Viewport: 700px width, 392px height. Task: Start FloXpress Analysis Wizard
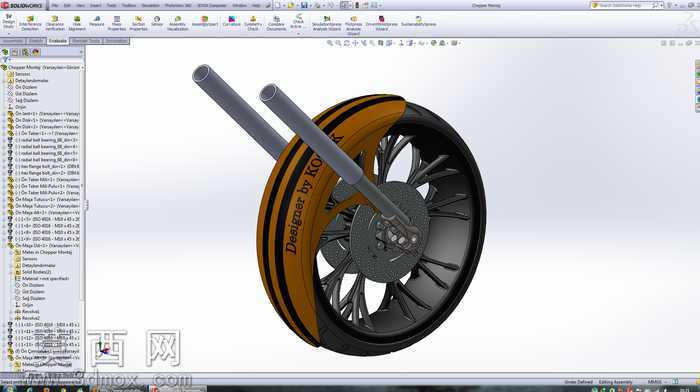click(353, 25)
